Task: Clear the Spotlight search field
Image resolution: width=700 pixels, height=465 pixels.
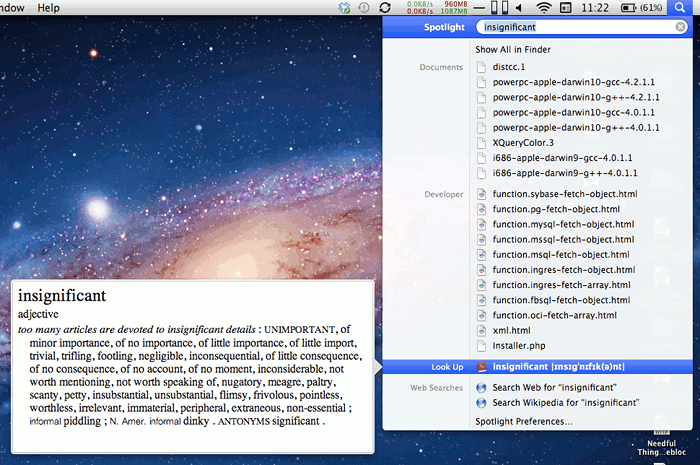Action: (x=680, y=28)
